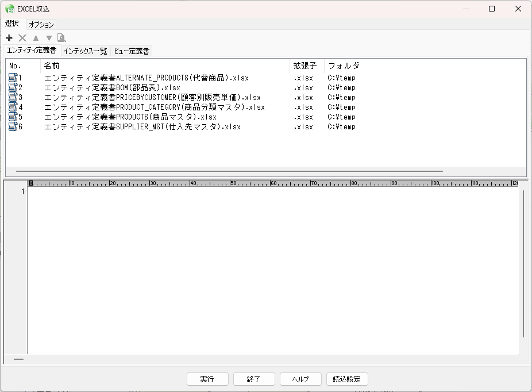Click the document icon of row 6
Viewport: 532px width, 392px height.
pyautogui.click(x=13, y=126)
